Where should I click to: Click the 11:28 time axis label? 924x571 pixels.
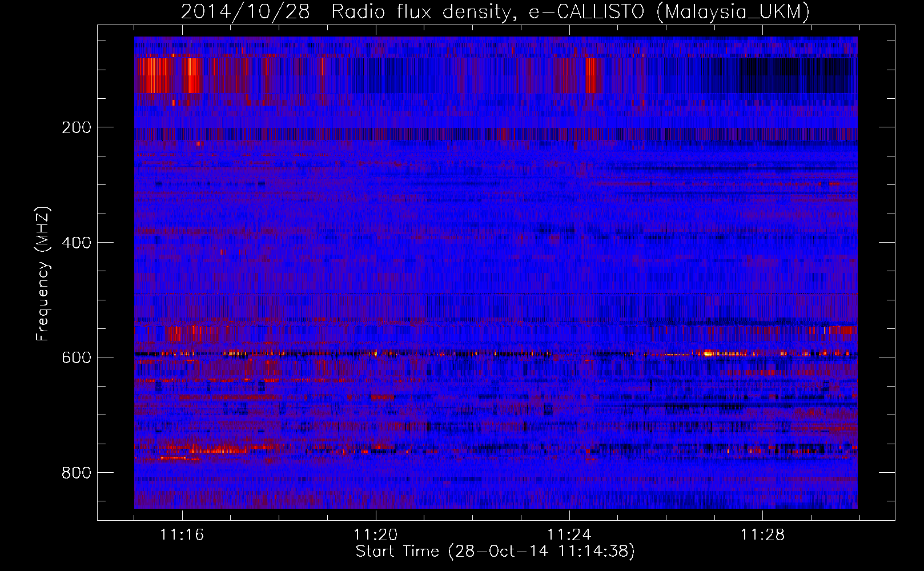tap(762, 534)
